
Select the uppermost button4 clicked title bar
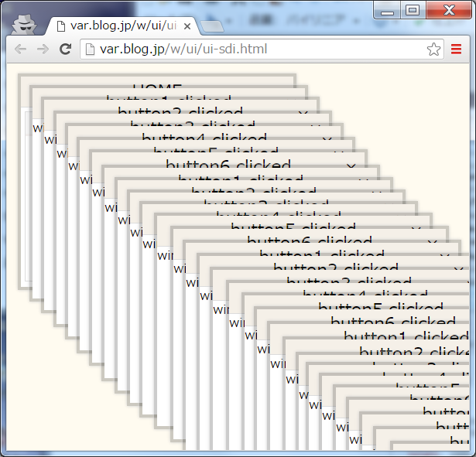click(204, 133)
